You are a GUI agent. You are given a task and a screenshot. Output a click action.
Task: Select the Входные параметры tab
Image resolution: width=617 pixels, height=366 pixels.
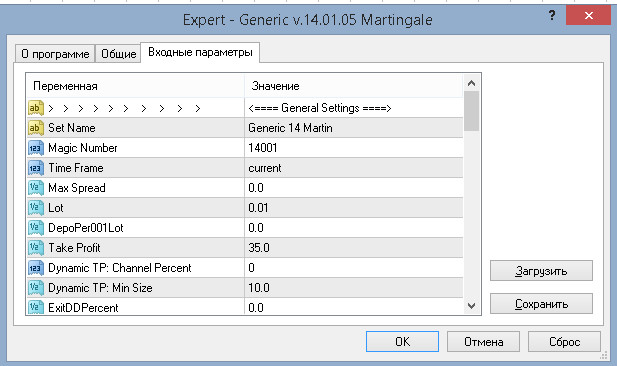pos(200,52)
